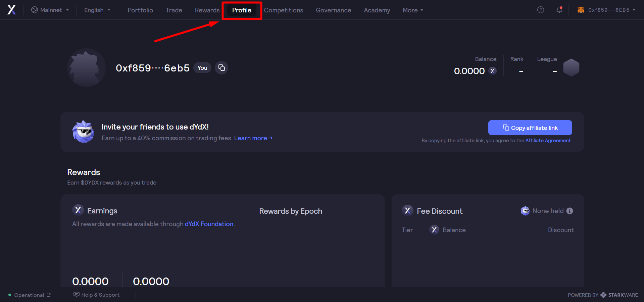Screen dimensions: 644x302
Task: Click the dYdX X logo
Action: 11,10
